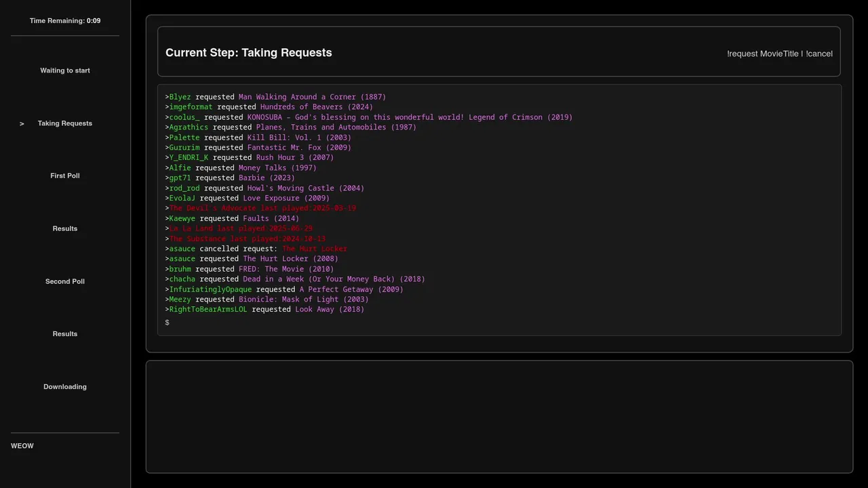Click The Devil's Advocate last played line
The image size is (868, 488).
point(262,208)
